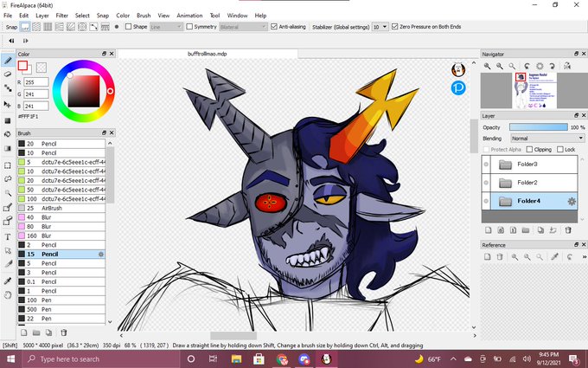This screenshot has height=368, width=588.
Task: Switch to bufftrollmao.mdp tab
Action: pyautogui.click(x=208, y=54)
